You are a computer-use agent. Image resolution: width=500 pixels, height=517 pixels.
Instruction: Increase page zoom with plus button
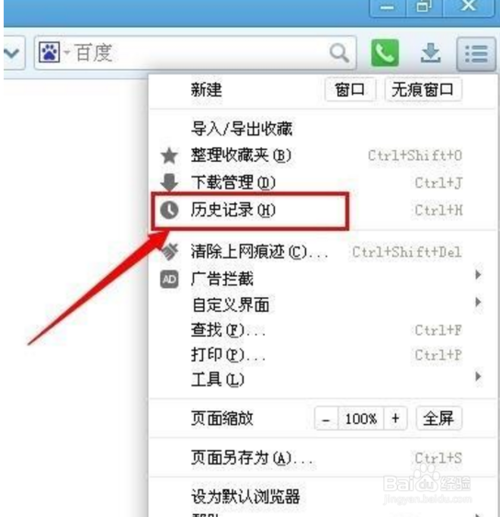pyautogui.click(x=395, y=418)
